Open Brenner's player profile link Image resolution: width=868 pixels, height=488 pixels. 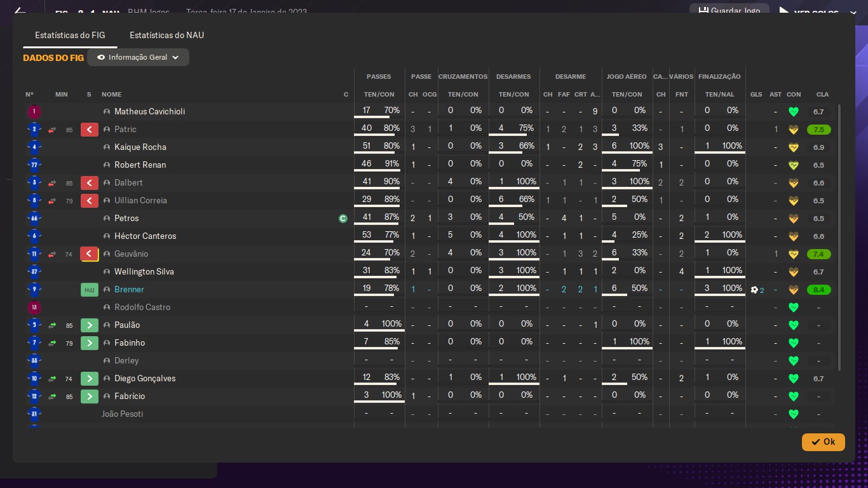129,290
